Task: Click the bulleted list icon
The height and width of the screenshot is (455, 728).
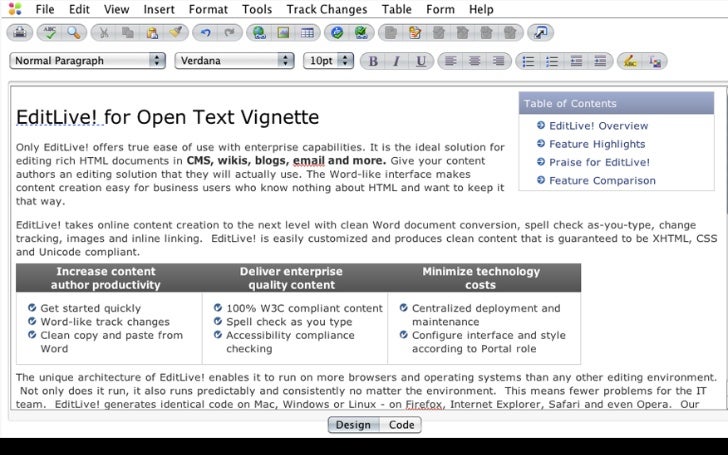Action: 528,61
